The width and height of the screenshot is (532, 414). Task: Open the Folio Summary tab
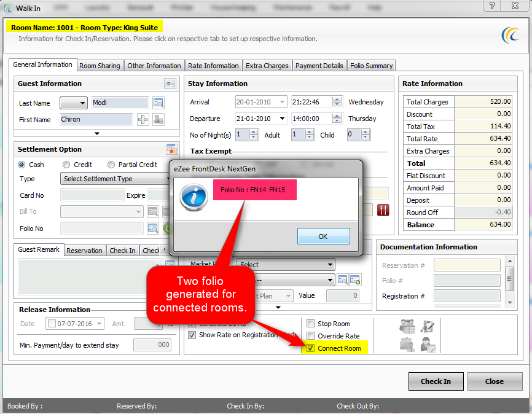pos(372,66)
